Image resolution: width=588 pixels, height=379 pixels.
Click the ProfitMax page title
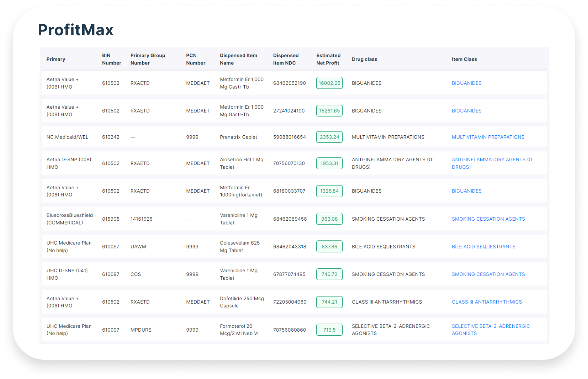click(76, 30)
